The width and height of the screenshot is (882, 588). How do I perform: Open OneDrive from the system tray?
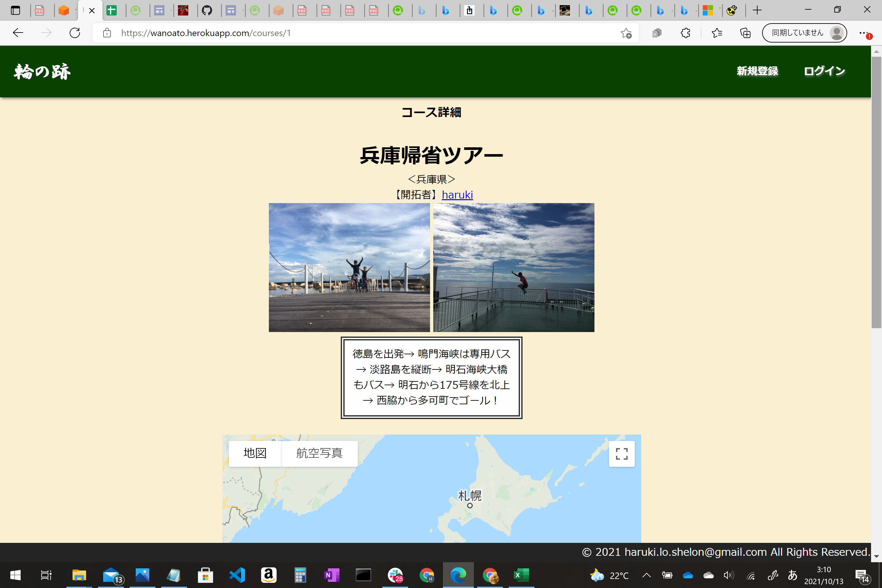click(x=687, y=575)
